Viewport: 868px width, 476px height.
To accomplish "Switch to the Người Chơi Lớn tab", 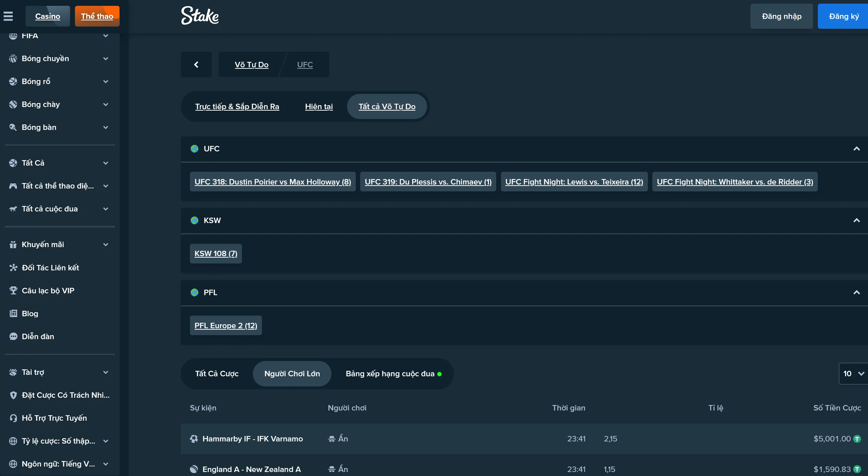I will [292, 373].
